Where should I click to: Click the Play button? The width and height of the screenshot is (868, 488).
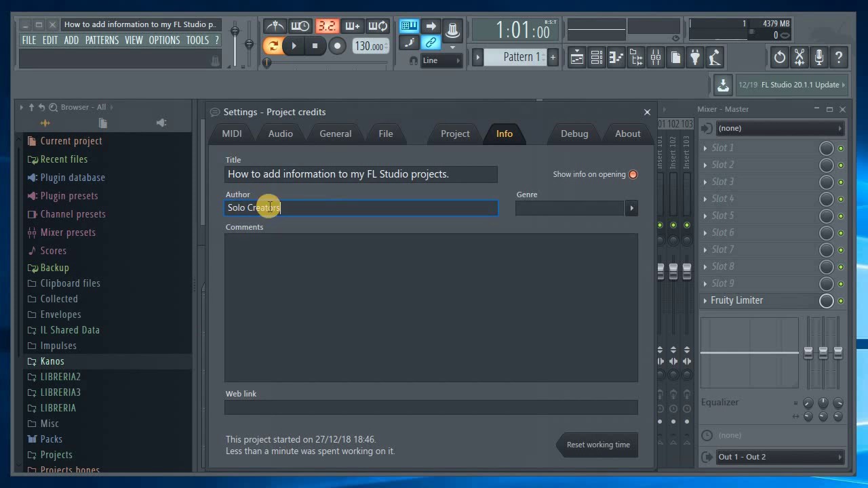tap(294, 45)
